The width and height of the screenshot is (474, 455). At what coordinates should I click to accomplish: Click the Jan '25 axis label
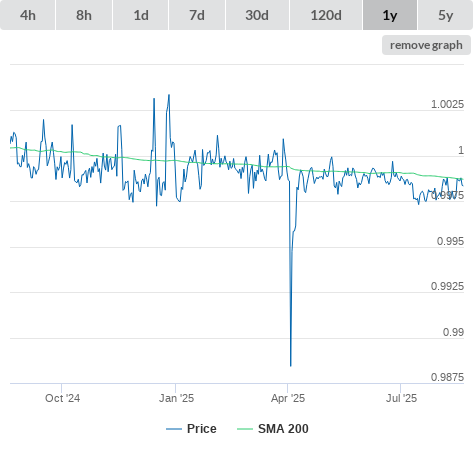(x=176, y=398)
